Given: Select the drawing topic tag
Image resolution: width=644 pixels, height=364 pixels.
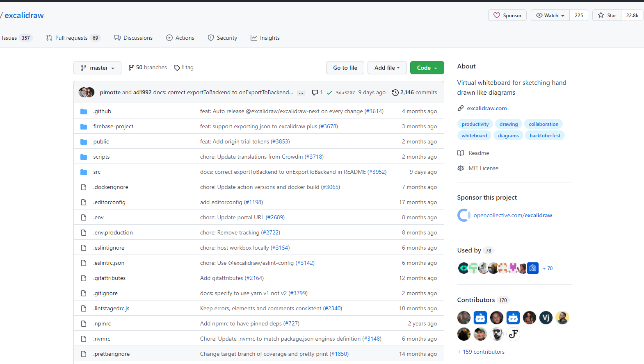Looking at the screenshot, I should pyautogui.click(x=509, y=124).
